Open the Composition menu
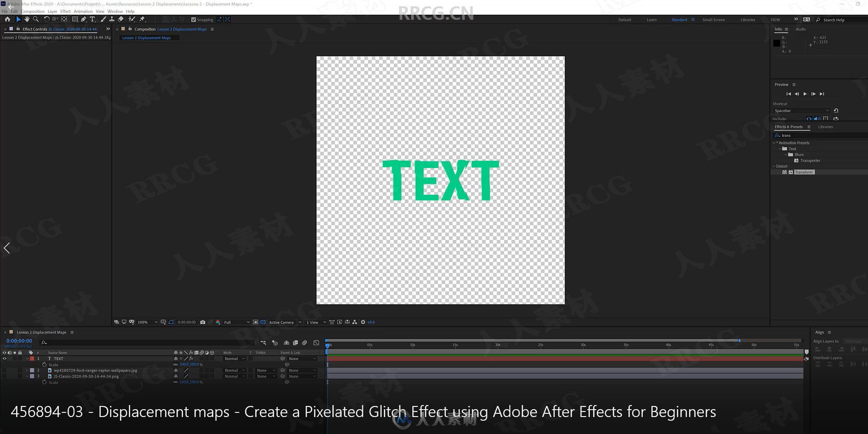 [x=33, y=11]
